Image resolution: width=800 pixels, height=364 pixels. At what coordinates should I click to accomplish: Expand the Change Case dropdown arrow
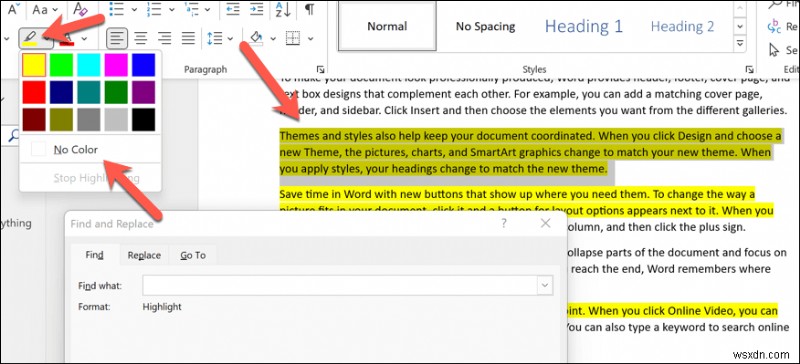(56, 9)
